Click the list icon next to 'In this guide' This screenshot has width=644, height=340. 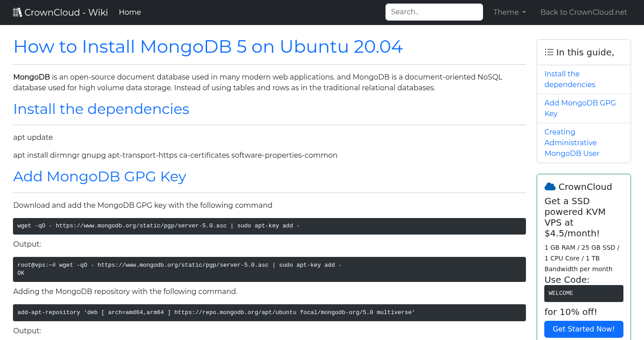(549, 52)
